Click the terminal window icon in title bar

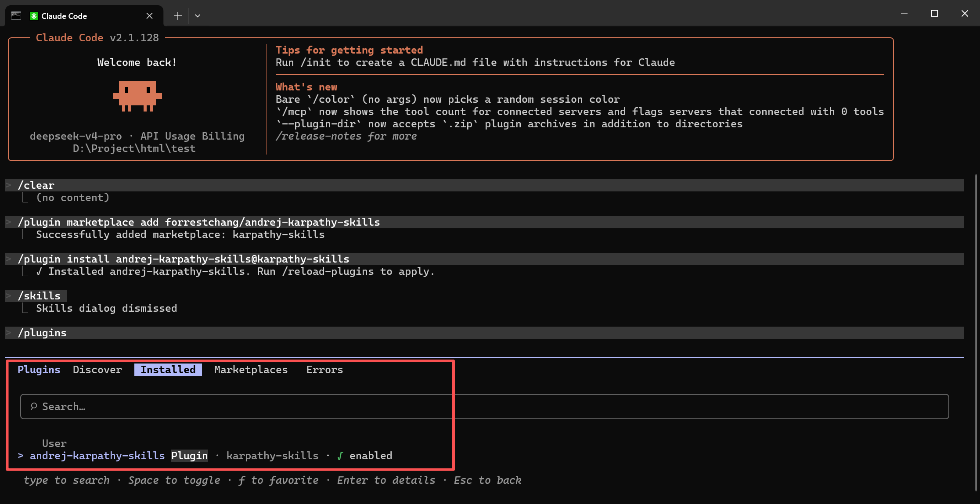pos(16,16)
